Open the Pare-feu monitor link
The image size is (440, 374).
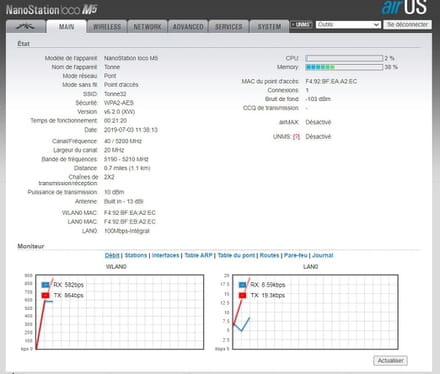tap(296, 255)
